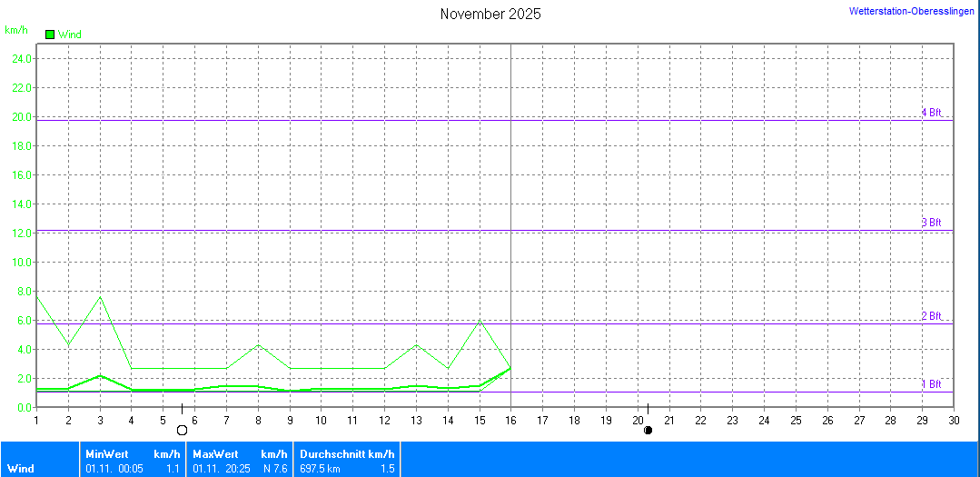Viewport: 980px width, 477px height.
Task: Click the max value 'N 7.6' in the status bar
Action: pos(274,469)
